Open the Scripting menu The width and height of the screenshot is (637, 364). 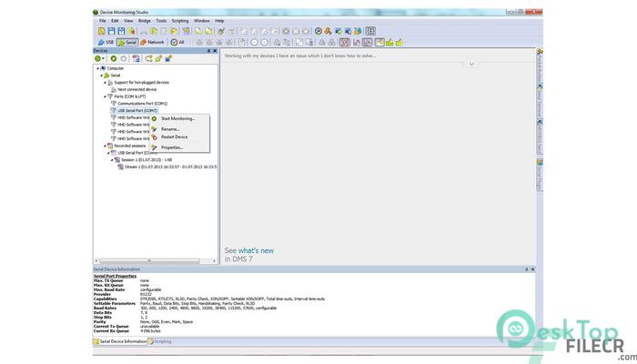[180, 21]
